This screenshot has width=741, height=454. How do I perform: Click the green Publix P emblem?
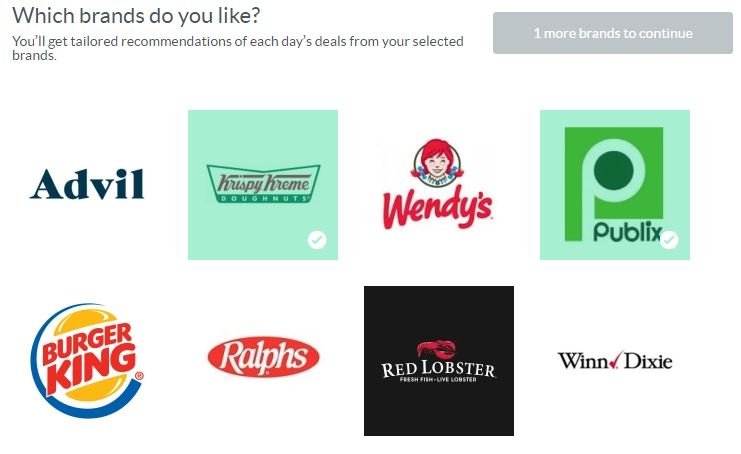pos(613,177)
